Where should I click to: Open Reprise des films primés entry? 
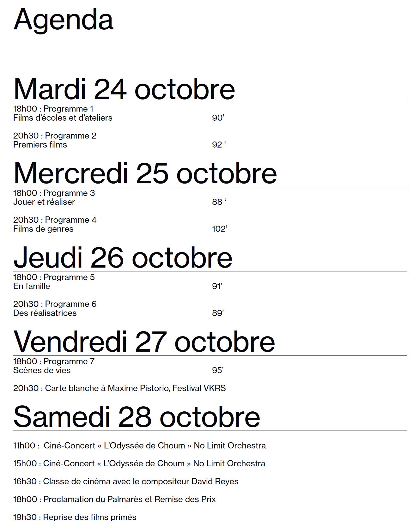pos(75,517)
